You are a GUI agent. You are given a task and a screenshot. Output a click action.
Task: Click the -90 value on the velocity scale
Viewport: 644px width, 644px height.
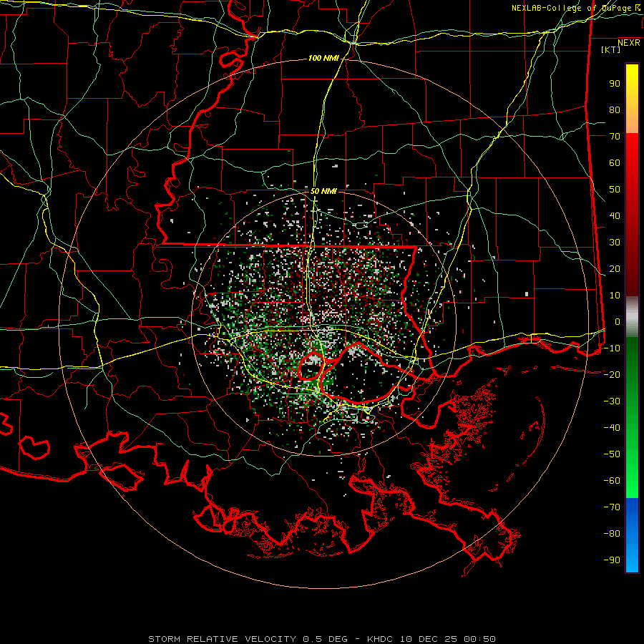pos(612,560)
